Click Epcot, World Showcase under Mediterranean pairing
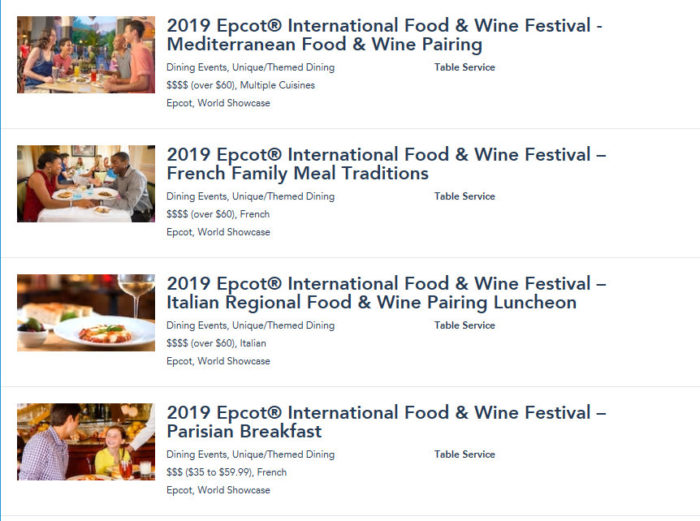Viewport: 700px width, 521px height. [218, 103]
